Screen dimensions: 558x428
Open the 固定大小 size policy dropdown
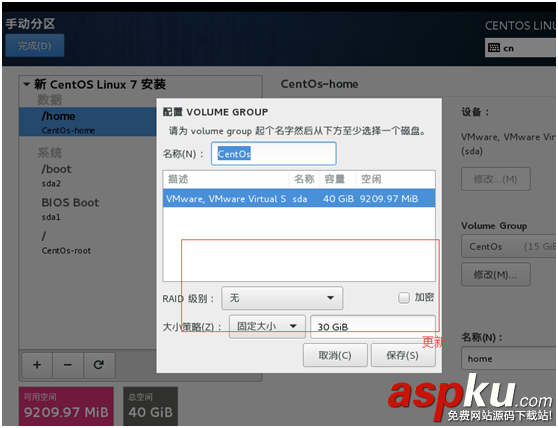click(267, 326)
